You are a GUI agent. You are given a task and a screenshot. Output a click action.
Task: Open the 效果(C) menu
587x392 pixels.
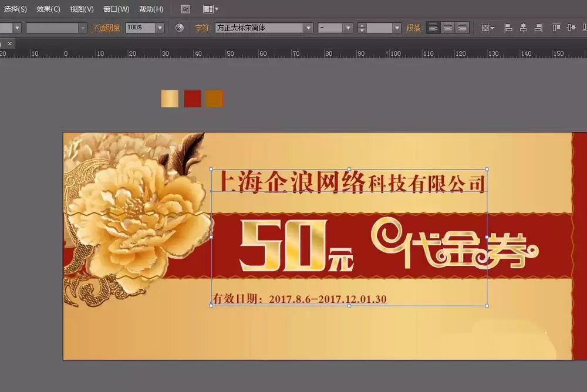click(48, 9)
